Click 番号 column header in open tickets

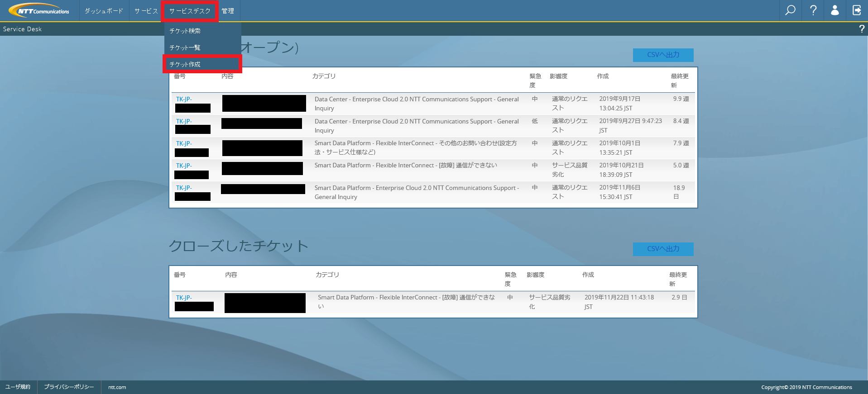(x=180, y=76)
